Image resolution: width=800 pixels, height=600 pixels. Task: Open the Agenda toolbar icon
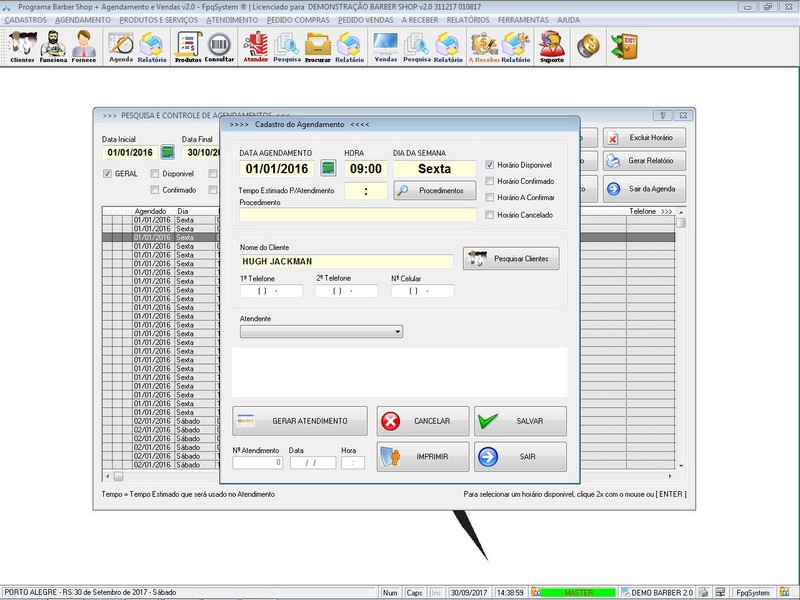coord(121,45)
